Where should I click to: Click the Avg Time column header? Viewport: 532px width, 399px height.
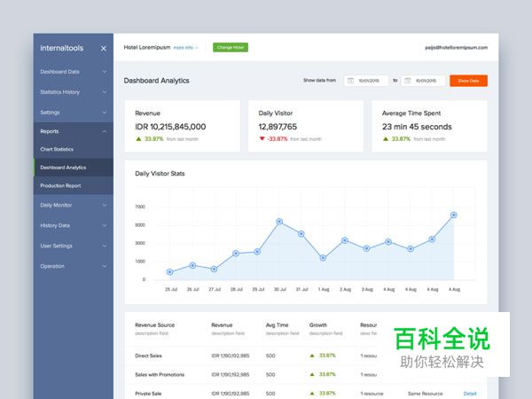[277, 325]
